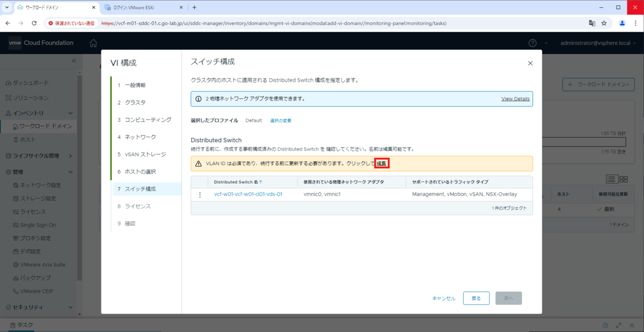Open the help question mark icon
The width and height of the screenshot is (644, 332).
point(532,43)
